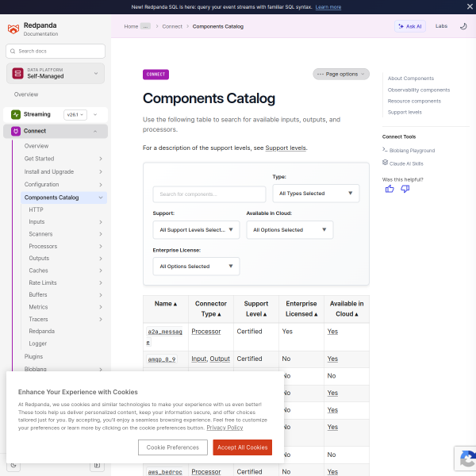
Task: Focus the Search for components field
Action: (x=209, y=194)
